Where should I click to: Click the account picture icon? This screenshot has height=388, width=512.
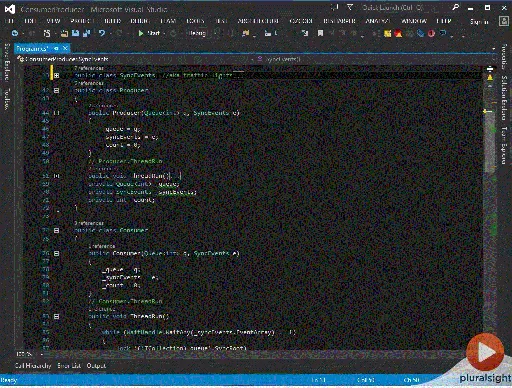503,21
